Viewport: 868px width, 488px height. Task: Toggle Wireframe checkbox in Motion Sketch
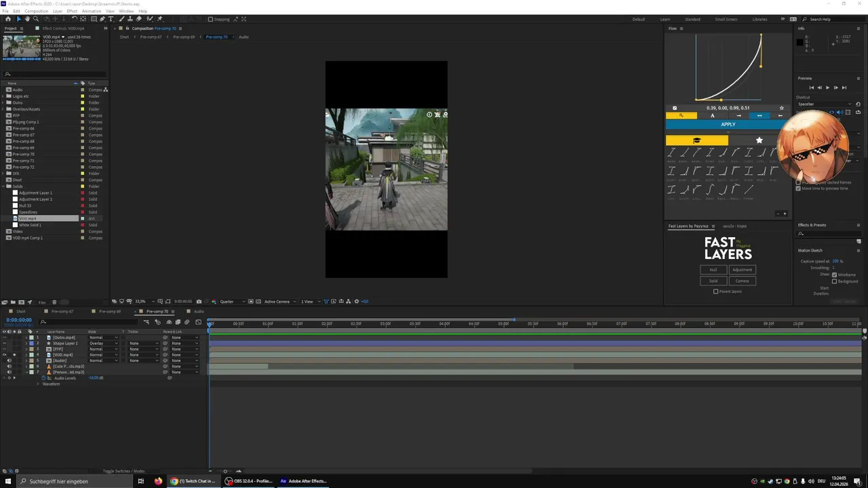[834, 274]
